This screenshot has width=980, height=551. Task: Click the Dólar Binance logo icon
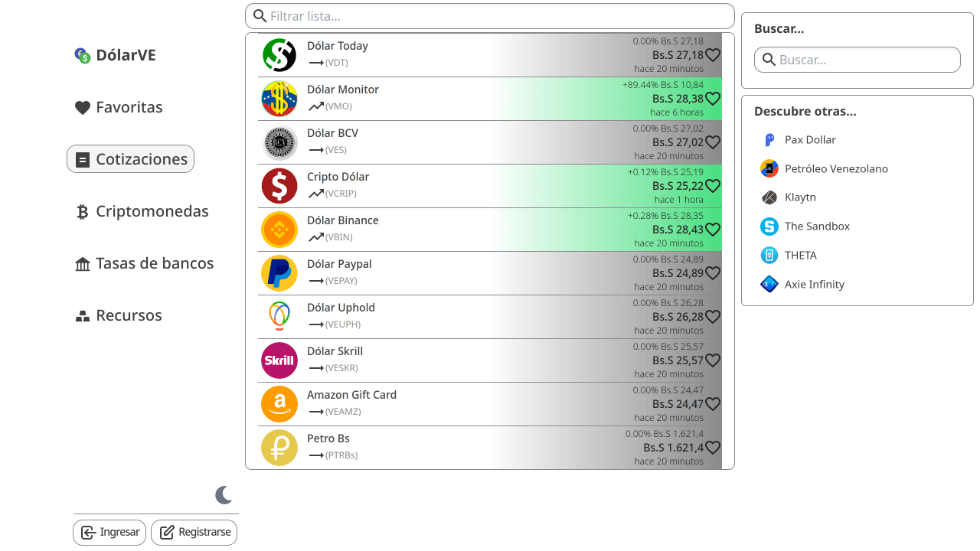click(x=279, y=230)
